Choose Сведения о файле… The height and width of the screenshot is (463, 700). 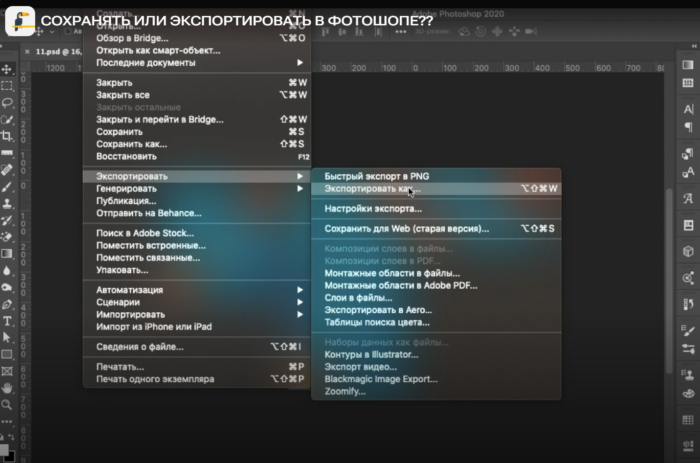[x=196, y=346]
